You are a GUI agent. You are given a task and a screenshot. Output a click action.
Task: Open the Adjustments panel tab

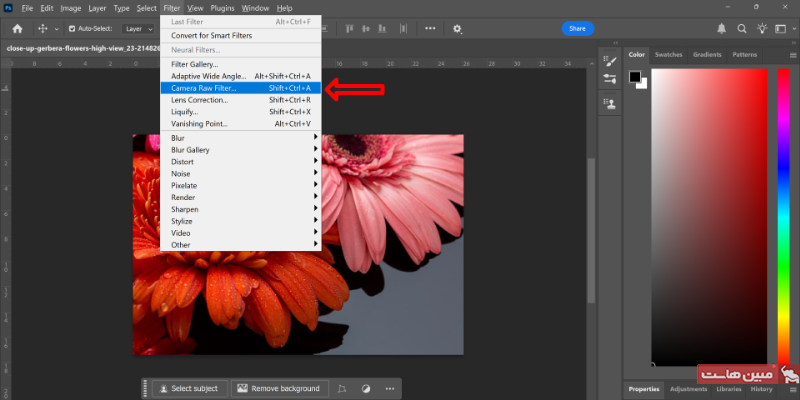pos(688,388)
